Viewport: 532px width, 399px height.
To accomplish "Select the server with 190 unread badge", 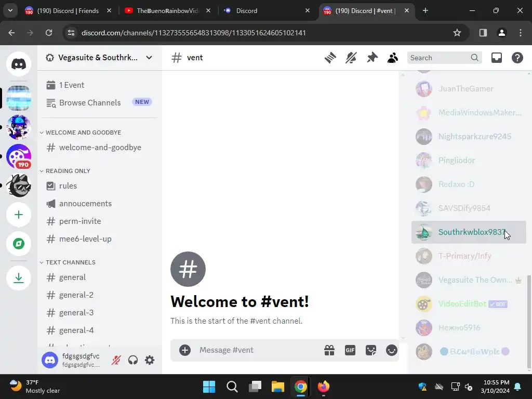I will [x=19, y=156].
